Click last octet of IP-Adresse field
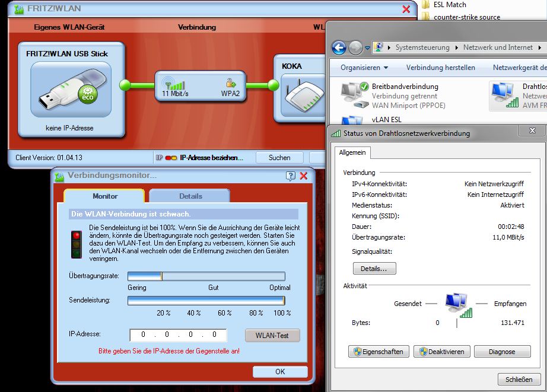This screenshot has width=547, height=392. coord(214,335)
